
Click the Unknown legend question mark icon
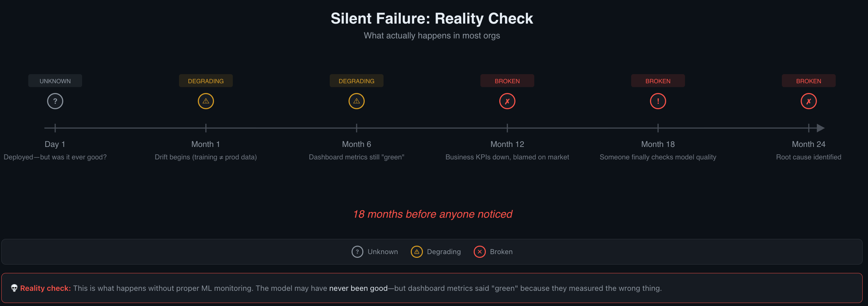click(357, 252)
